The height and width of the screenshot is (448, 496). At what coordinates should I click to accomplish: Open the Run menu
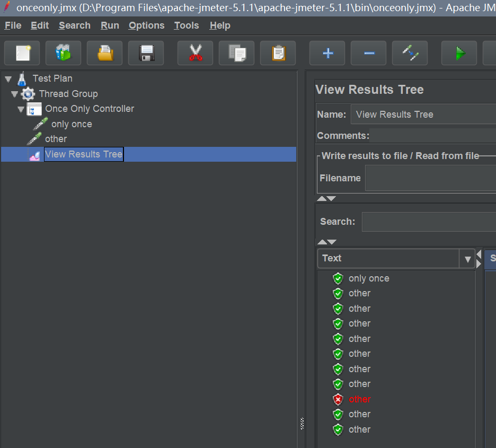(110, 25)
